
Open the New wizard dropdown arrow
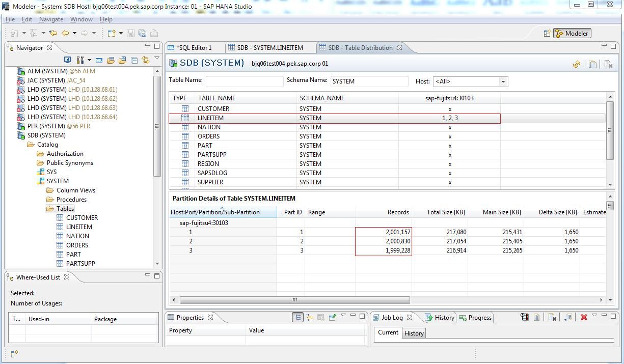121,34
